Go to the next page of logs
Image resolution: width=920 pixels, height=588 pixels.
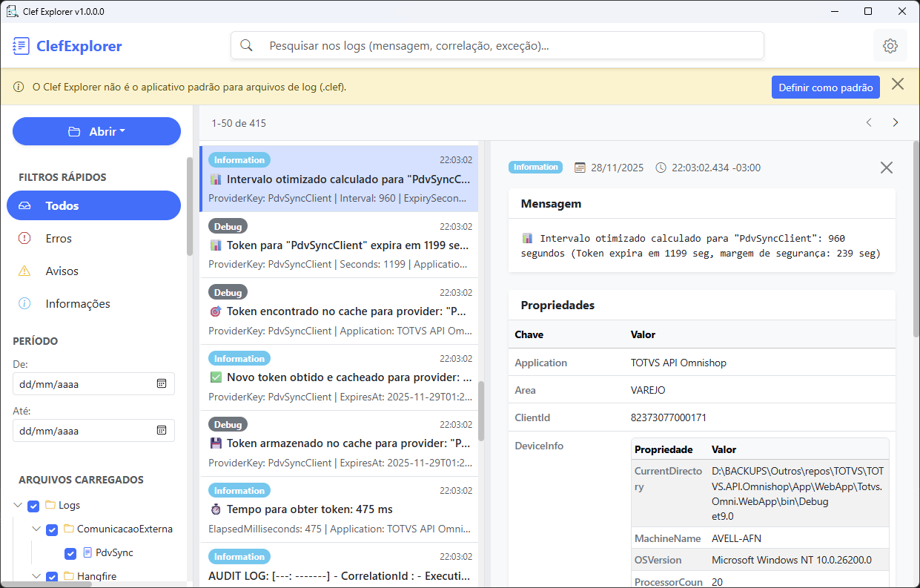pos(896,122)
